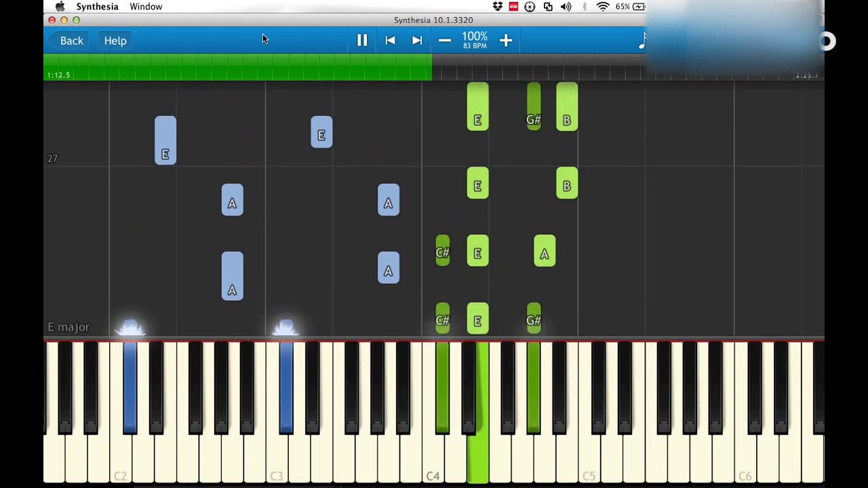
Task: Click the 65% battery indicator
Action: click(x=630, y=7)
